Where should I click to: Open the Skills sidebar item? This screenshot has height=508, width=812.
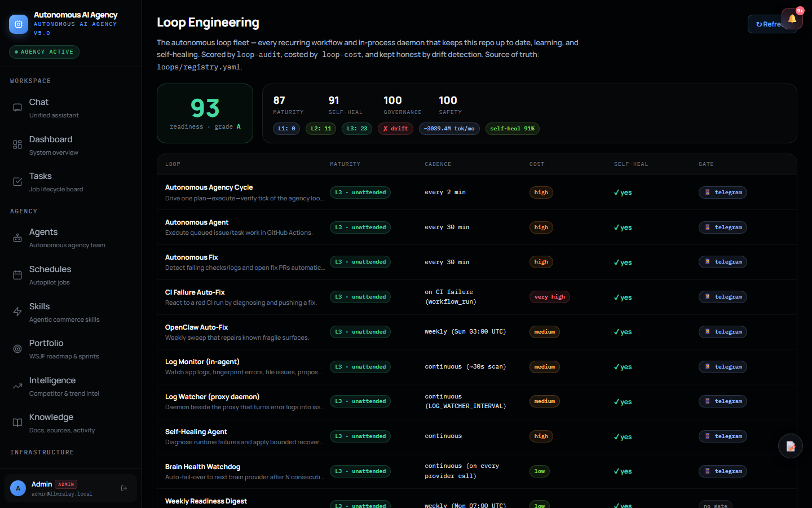tap(70, 312)
